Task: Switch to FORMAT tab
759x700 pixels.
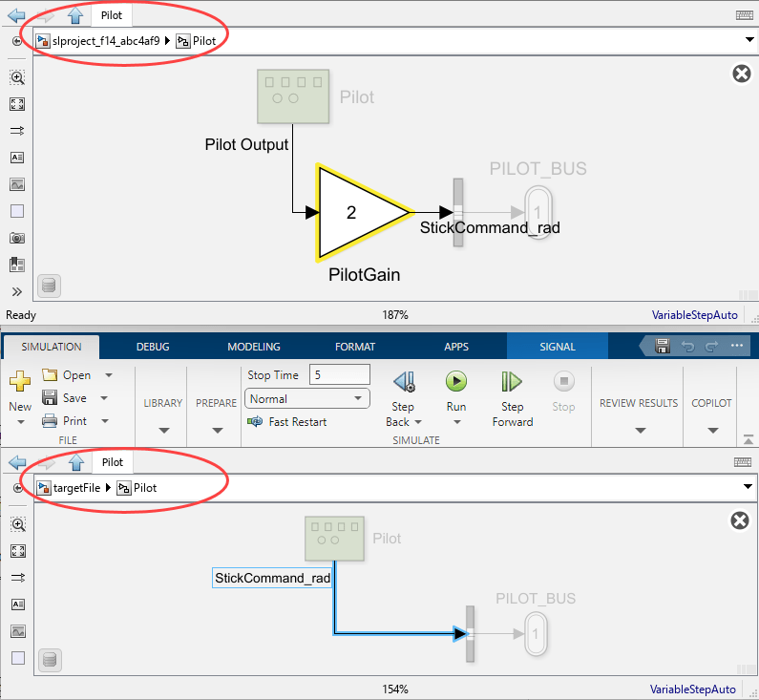Action: click(x=355, y=347)
